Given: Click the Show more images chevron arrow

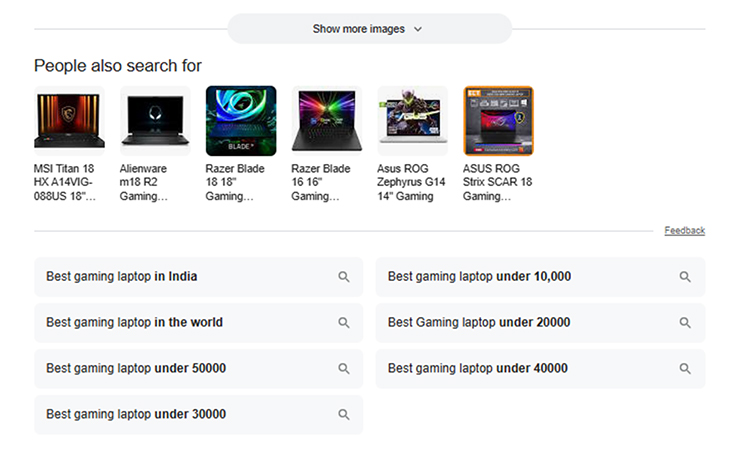Looking at the screenshot, I should (x=418, y=29).
